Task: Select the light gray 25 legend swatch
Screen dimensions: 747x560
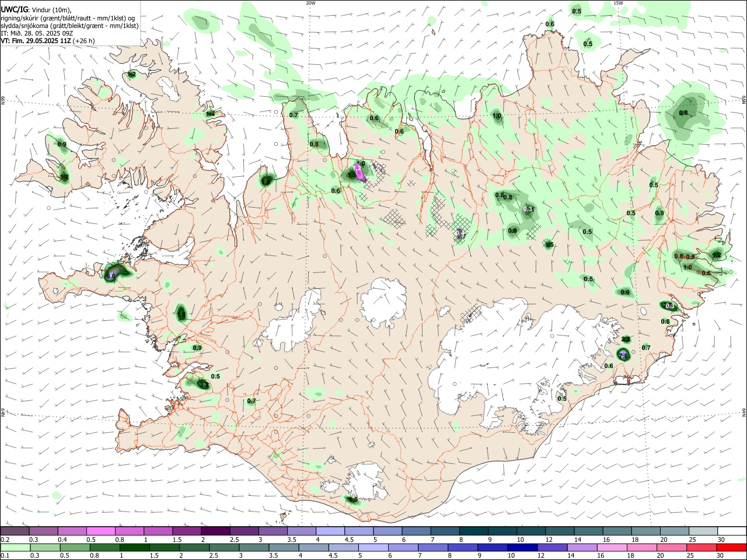Action: pos(703,531)
